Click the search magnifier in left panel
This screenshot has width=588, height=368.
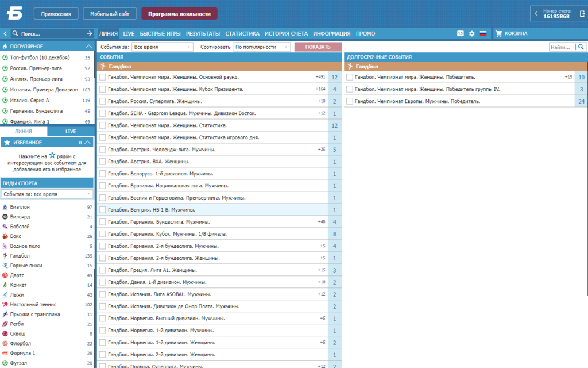tap(15, 33)
